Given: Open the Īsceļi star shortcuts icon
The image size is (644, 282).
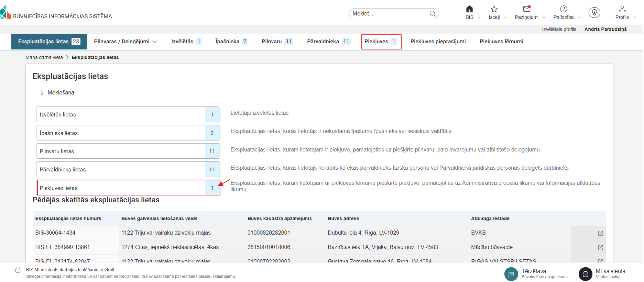Looking at the screenshot, I should click(x=494, y=9).
